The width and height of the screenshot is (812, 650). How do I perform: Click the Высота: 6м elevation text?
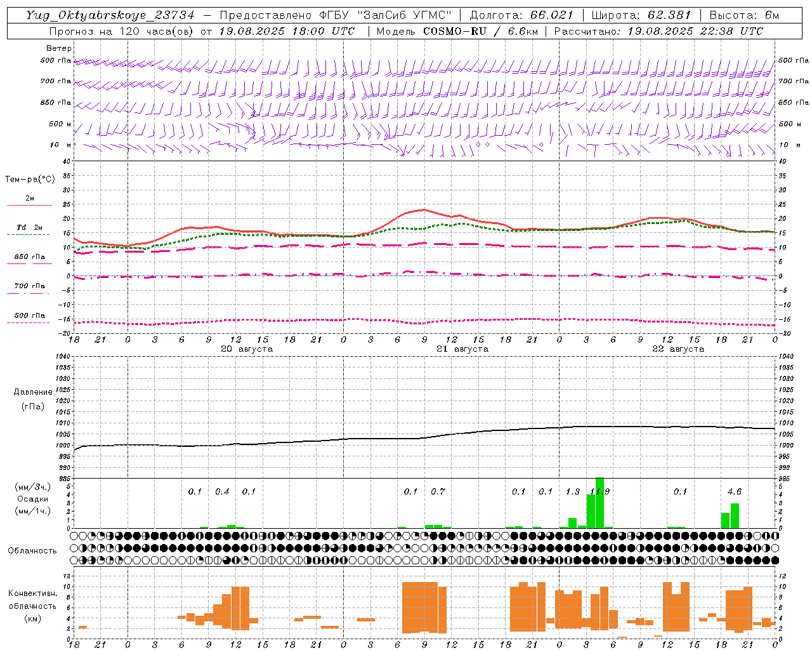pyautogui.click(x=744, y=15)
